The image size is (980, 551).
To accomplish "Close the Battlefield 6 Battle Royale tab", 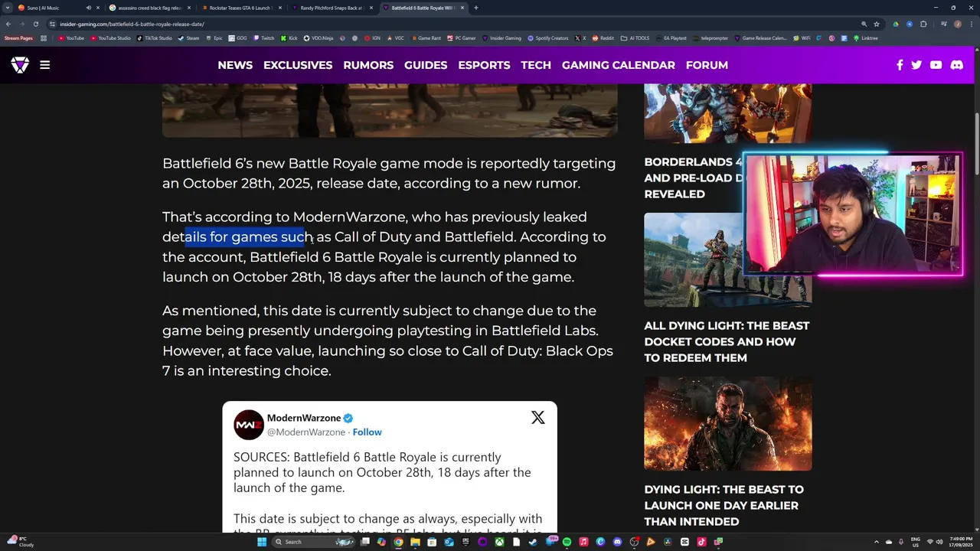I will (462, 8).
